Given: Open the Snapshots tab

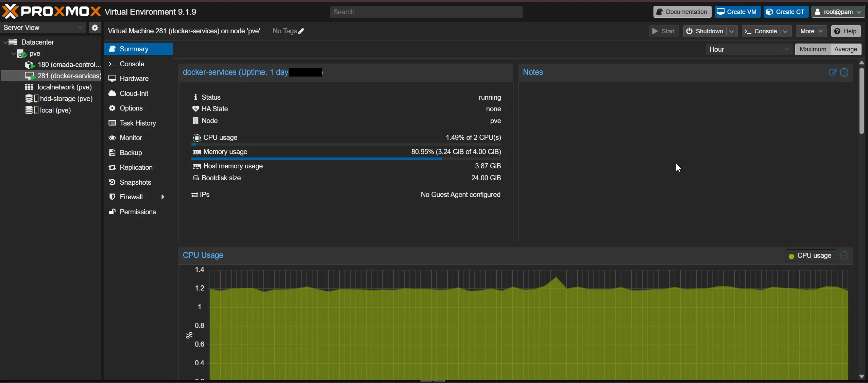Looking at the screenshot, I should pyautogui.click(x=138, y=182).
